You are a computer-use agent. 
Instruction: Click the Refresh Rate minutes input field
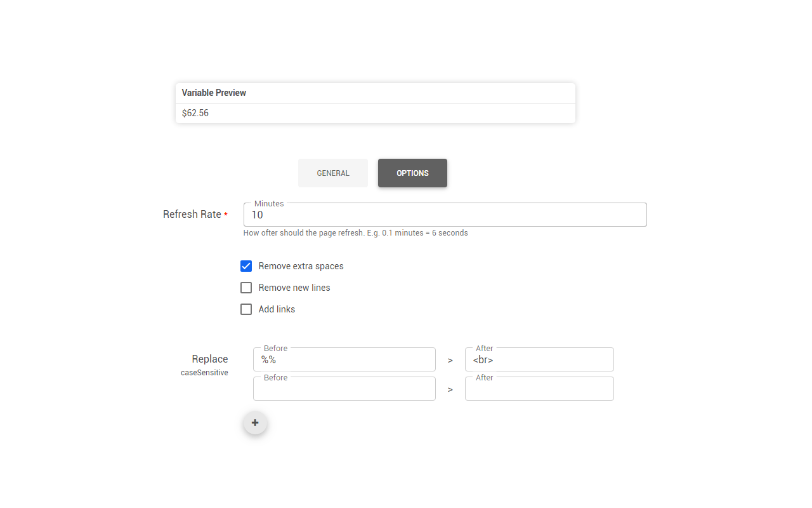445,215
